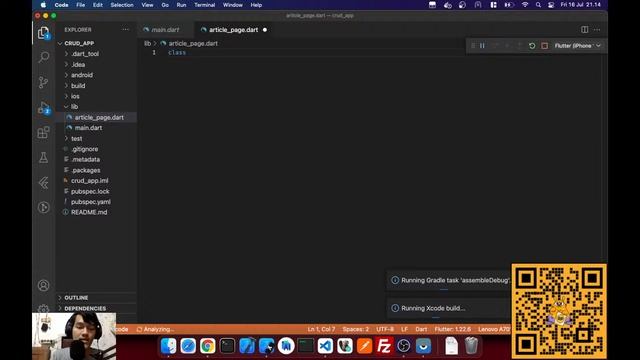Open the Search view in activity bar
The image size is (640, 360).
pos(43,57)
